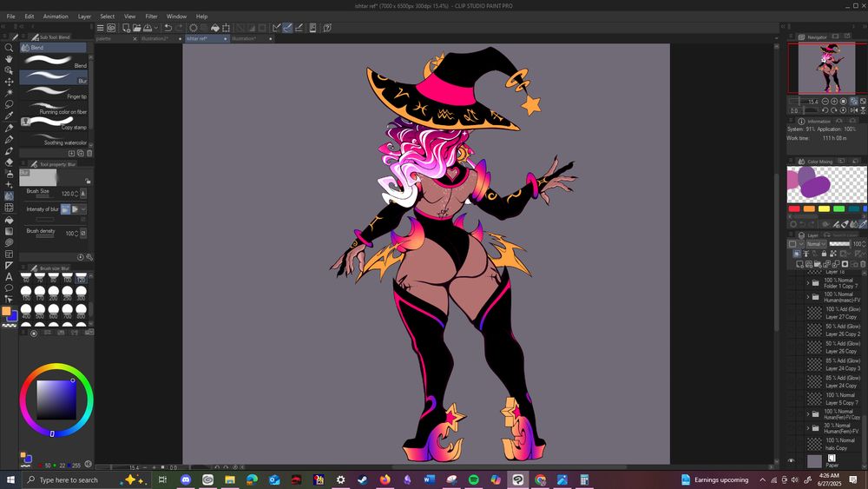The image size is (868, 489).
Task: Open the save icon dropdown arrow
Action: tap(156, 28)
